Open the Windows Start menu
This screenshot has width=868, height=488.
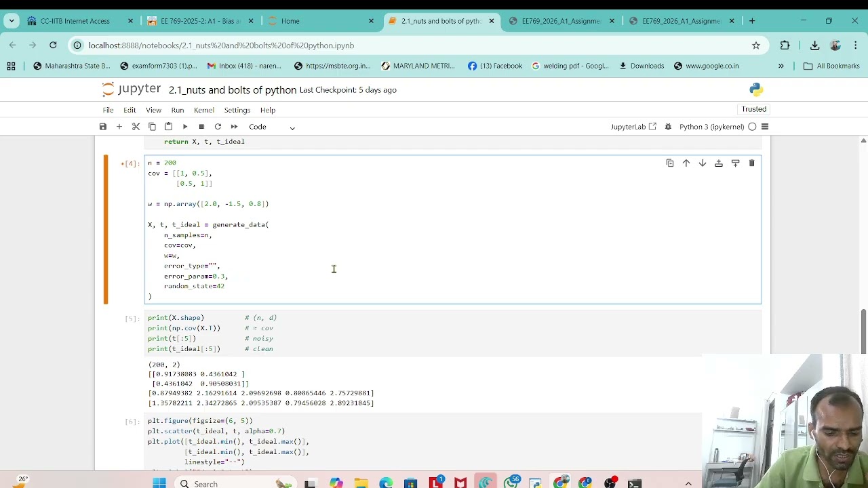tap(159, 483)
